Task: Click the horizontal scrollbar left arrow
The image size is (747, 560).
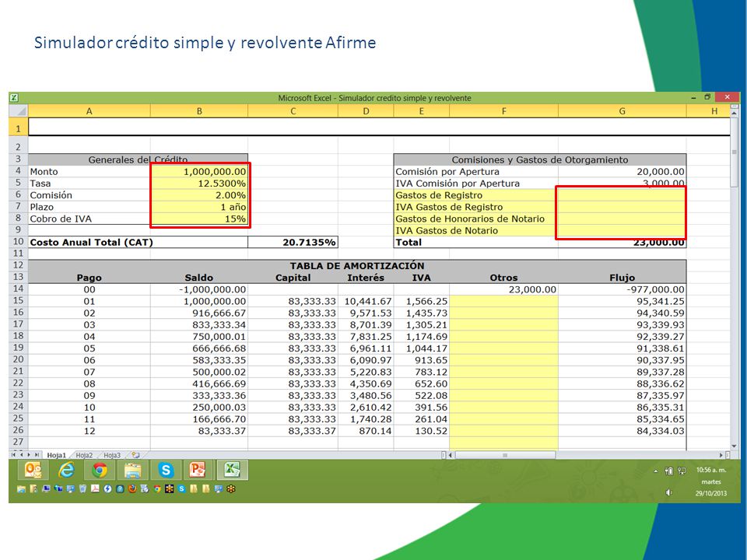Action: pos(451,455)
